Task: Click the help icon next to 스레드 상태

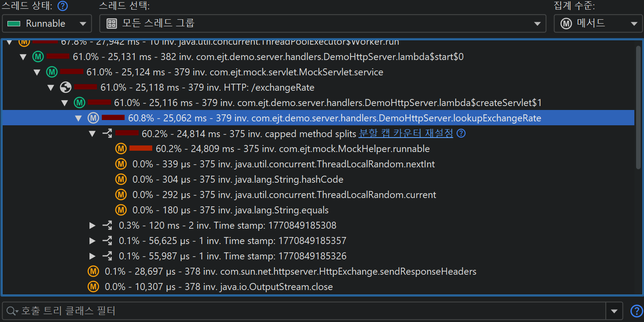Action: pos(63,6)
